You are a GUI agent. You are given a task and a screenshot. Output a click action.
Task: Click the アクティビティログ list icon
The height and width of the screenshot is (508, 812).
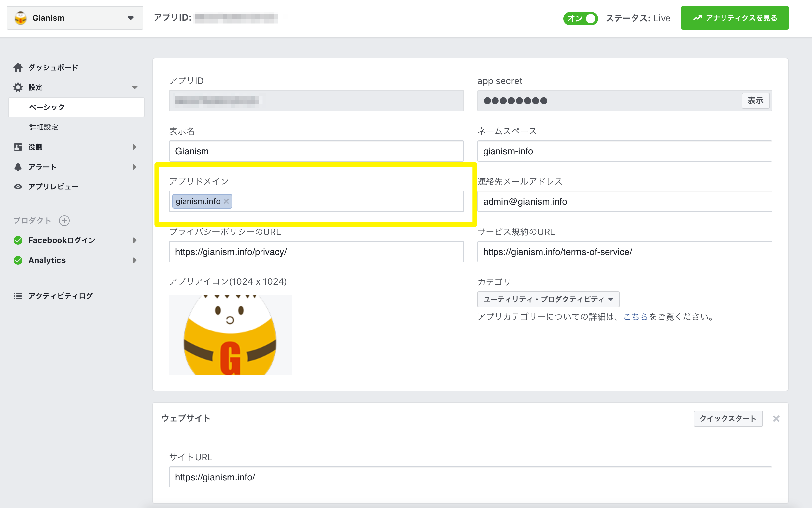(x=18, y=296)
